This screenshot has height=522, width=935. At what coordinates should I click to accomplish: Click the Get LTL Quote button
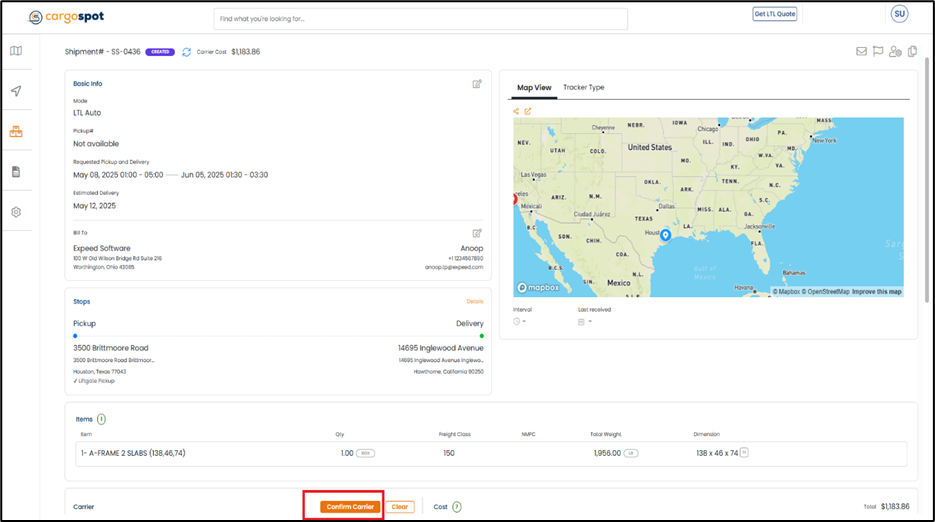click(774, 14)
